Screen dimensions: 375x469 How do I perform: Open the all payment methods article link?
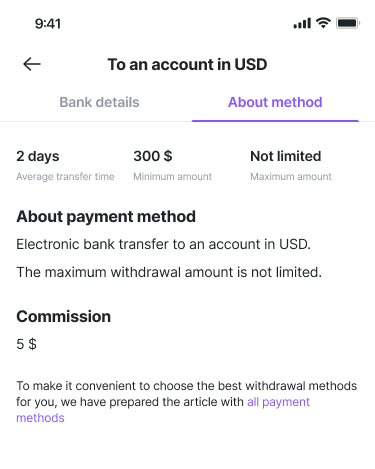coord(163,410)
